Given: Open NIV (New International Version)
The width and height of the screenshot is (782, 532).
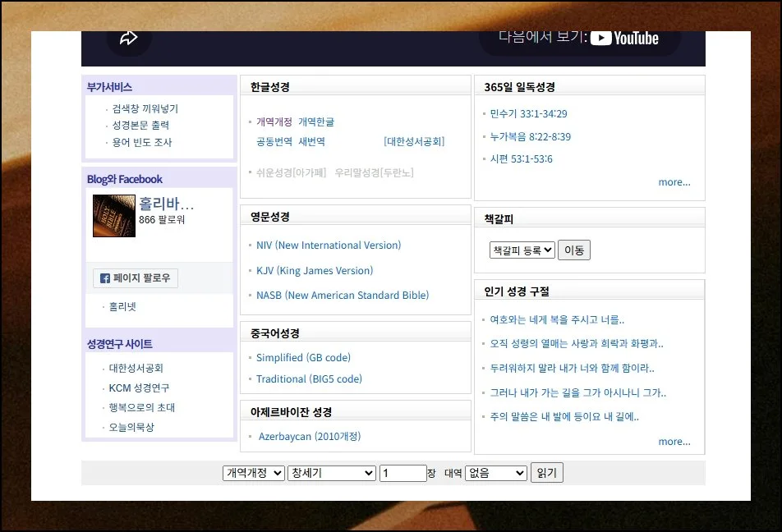Looking at the screenshot, I should click(x=328, y=245).
